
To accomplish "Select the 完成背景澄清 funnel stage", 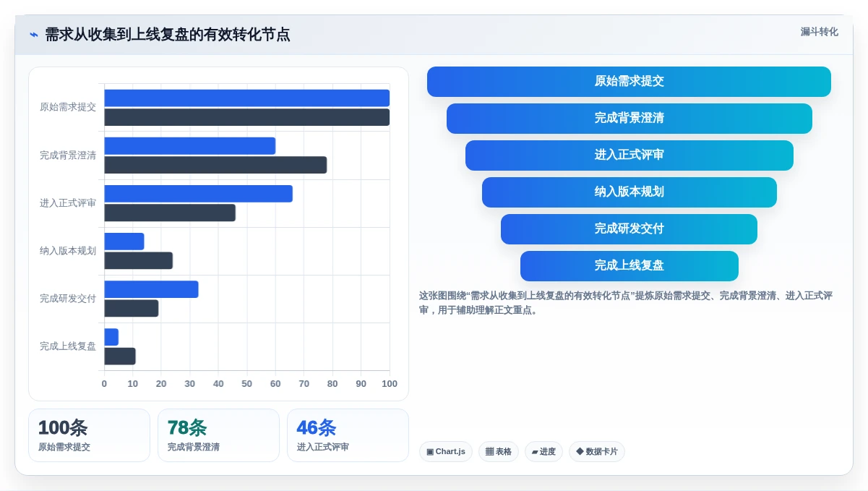I will pos(629,119).
